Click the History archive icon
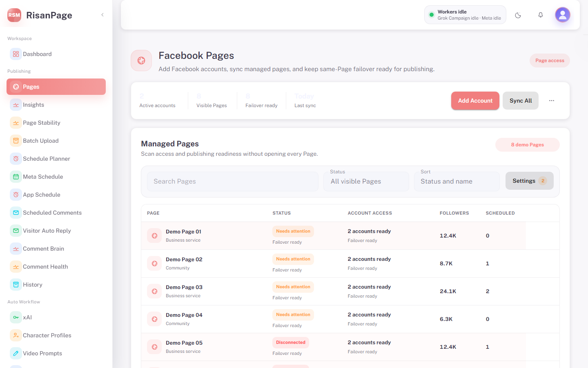 (x=16, y=285)
